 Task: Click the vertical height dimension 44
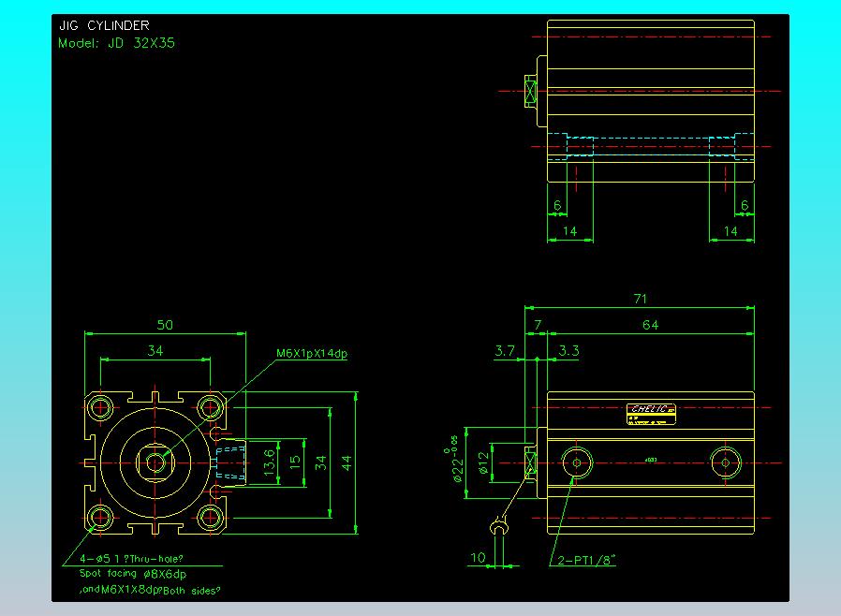(x=347, y=462)
